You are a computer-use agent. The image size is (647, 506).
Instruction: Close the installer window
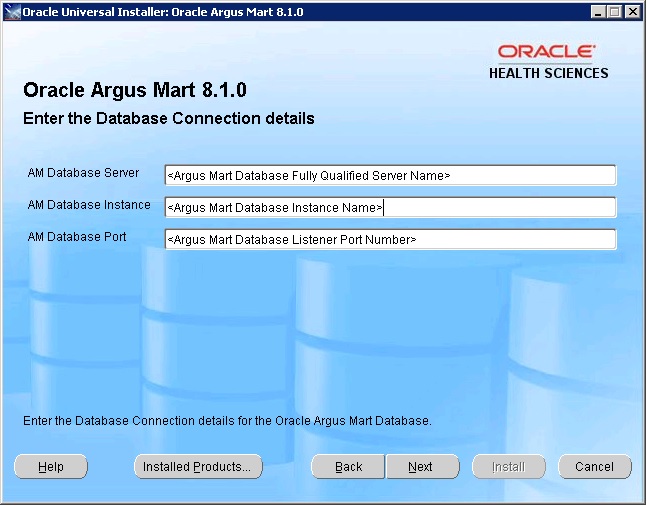632,12
